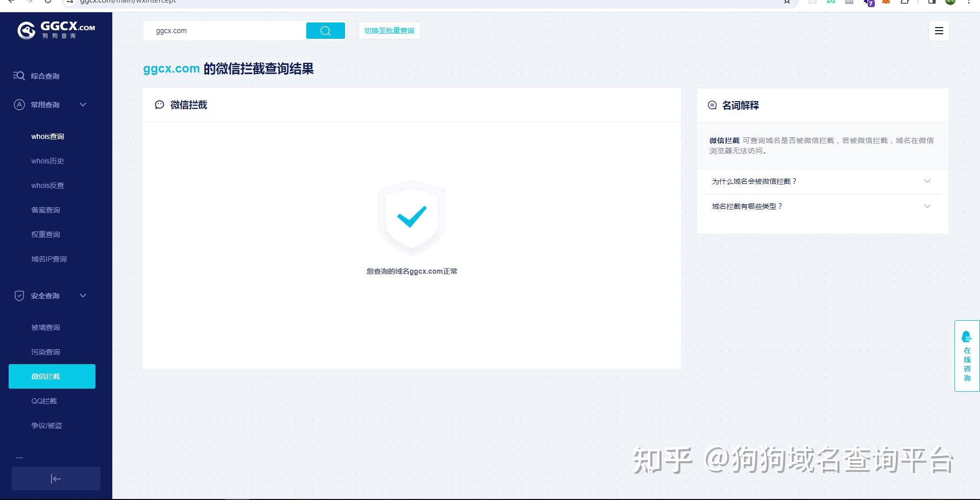Open 在线咨询 customer service widget
The height and width of the screenshot is (500, 980).
tap(967, 356)
